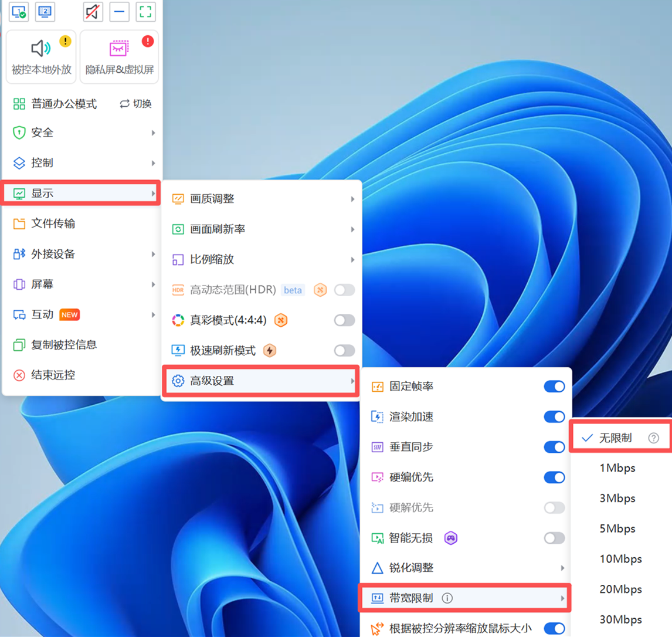Expand the 画质调整 submenu arrow
Viewport: 672px width, 637px height.
coord(352,199)
